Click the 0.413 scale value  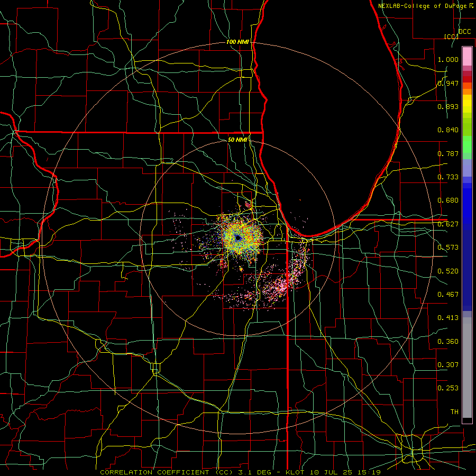(448, 318)
